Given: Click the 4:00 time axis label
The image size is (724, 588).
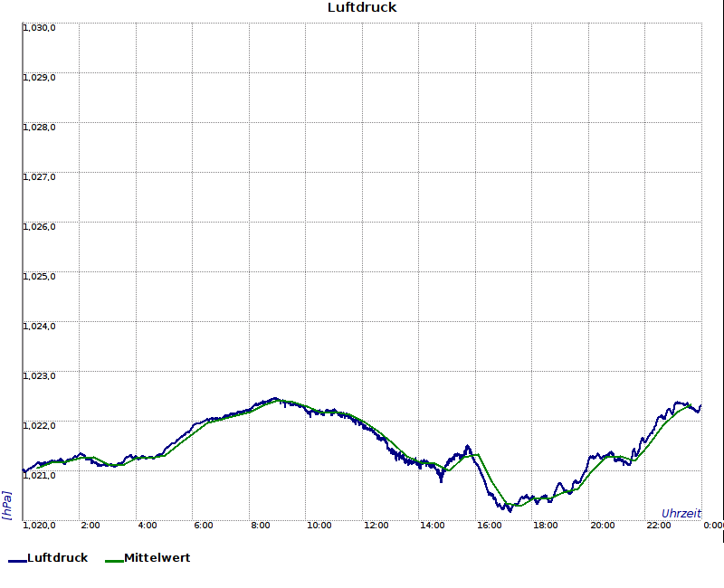Looking at the screenshot, I should (x=148, y=526).
